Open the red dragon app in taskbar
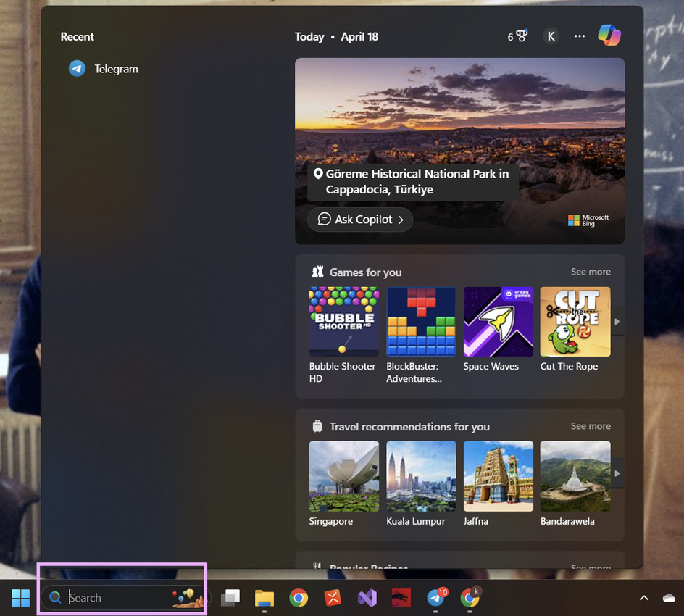Screen dimensions: 684x616 (x=401, y=598)
